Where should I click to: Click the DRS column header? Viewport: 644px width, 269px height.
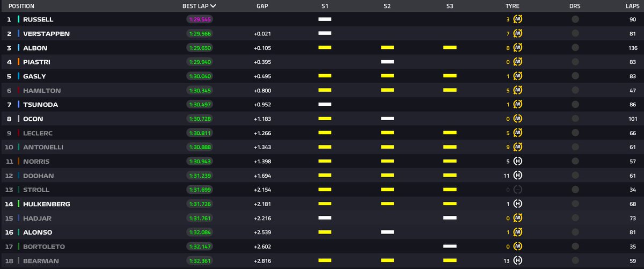click(575, 6)
